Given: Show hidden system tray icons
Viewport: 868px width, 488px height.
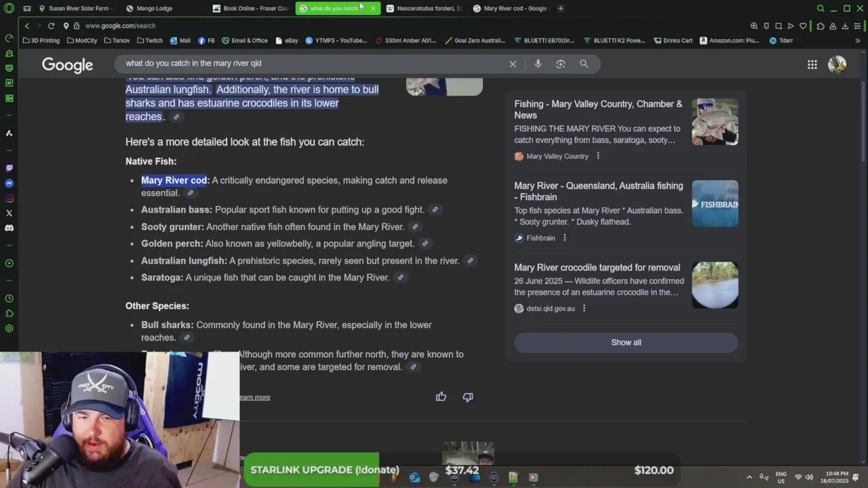Looking at the screenshot, I should pyautogui.click(x=749, y=477).
